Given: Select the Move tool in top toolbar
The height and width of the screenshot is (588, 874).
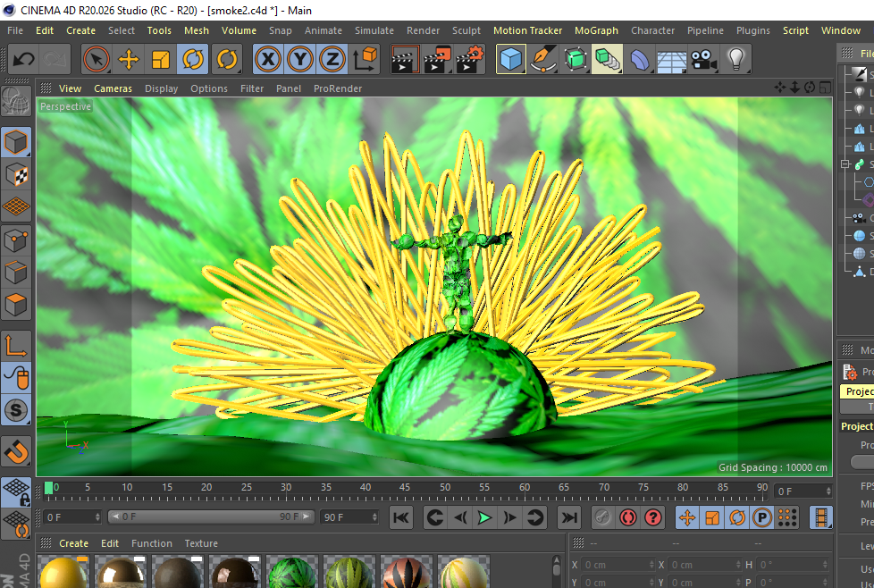Looking at the screenshot, I should (x=128, y=59).
